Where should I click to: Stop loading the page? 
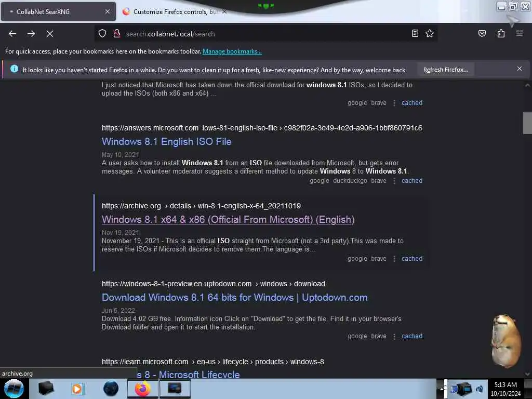pos(50,34)
